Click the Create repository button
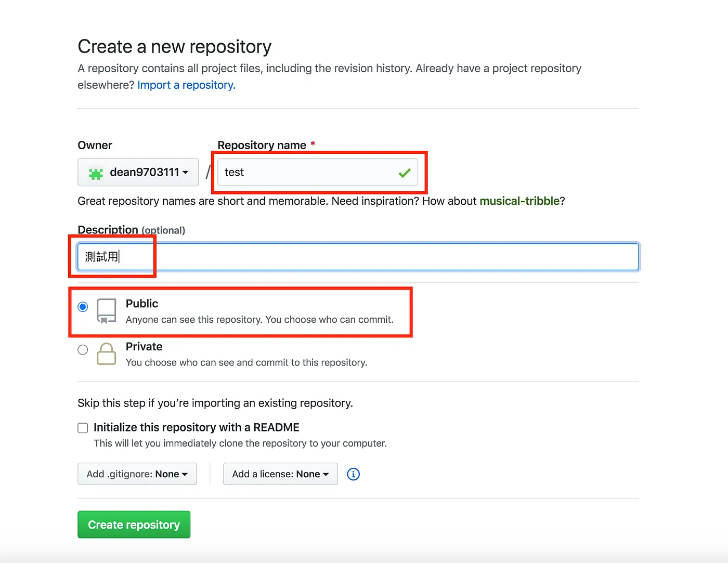The height and width of the screenshot is (563, 728). point(134,525)
